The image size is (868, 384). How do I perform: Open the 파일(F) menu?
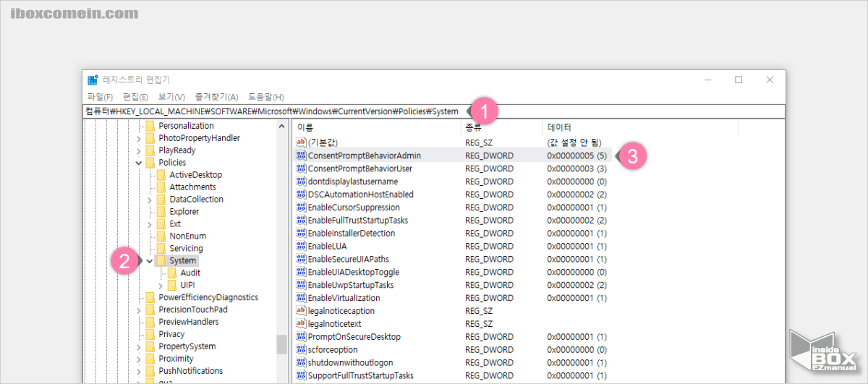(100, 97)
